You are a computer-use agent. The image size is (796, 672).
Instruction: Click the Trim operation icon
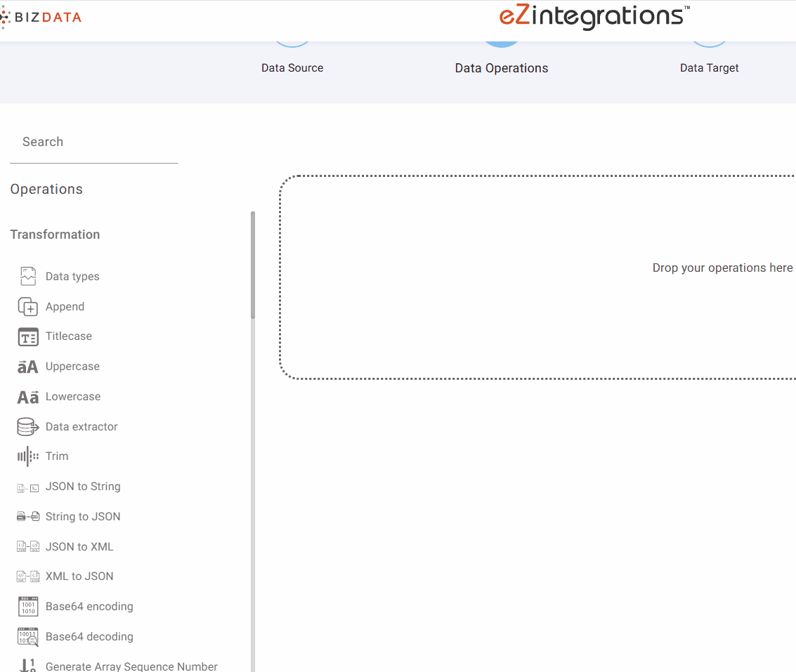click(x=27, y=456)
